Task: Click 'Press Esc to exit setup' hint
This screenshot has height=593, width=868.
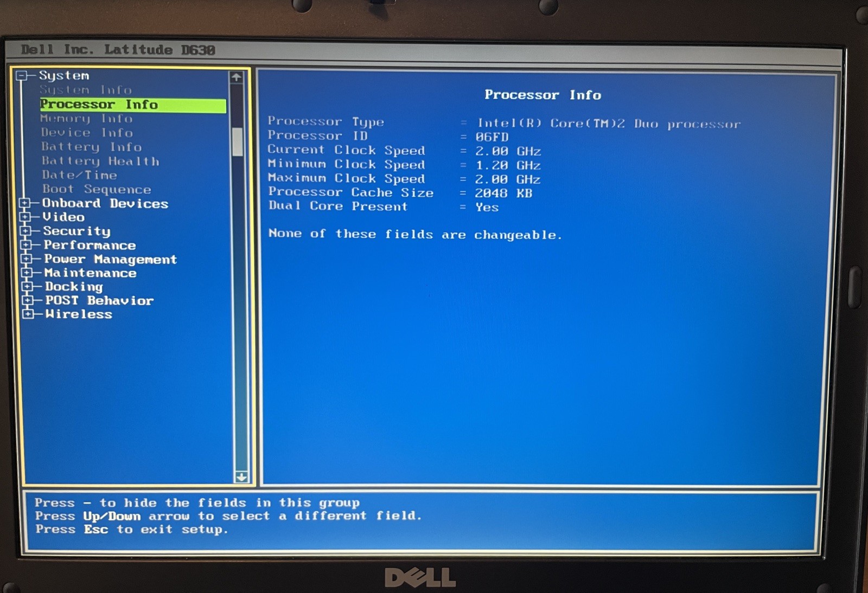Action: pyautogui.click(x=132, y=529)
